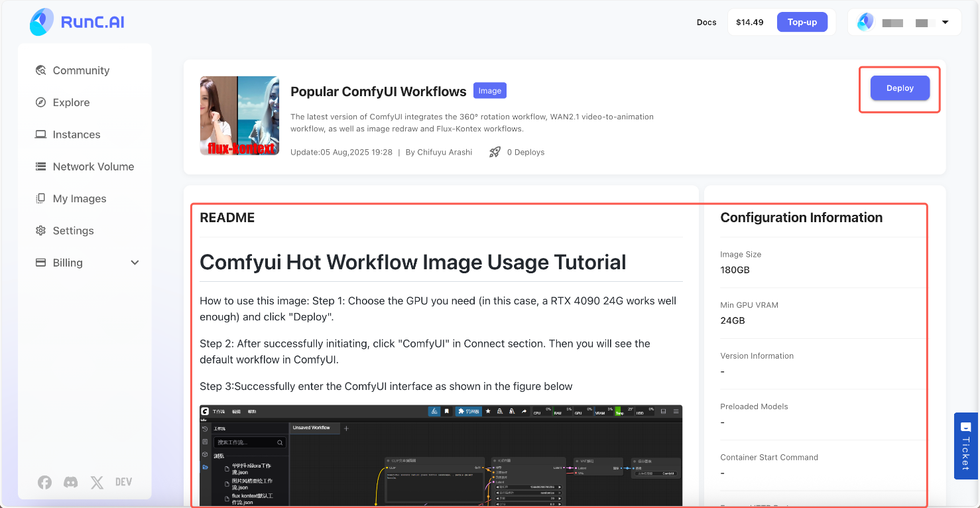
Task: Open Community via its sidebar icon
Action: 41,70
